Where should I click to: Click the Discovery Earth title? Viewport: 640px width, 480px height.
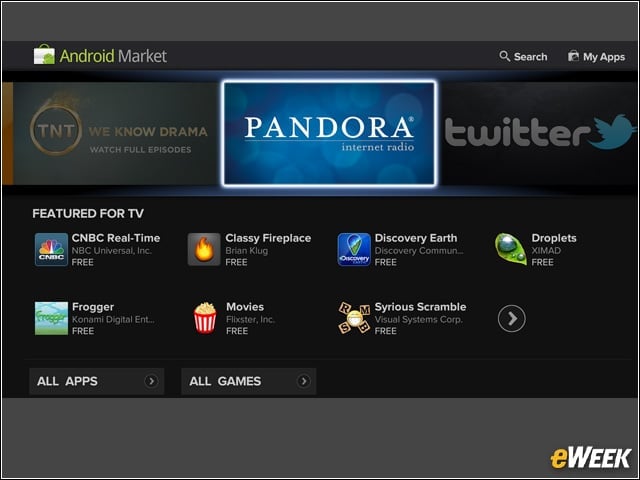pos(416,238)
